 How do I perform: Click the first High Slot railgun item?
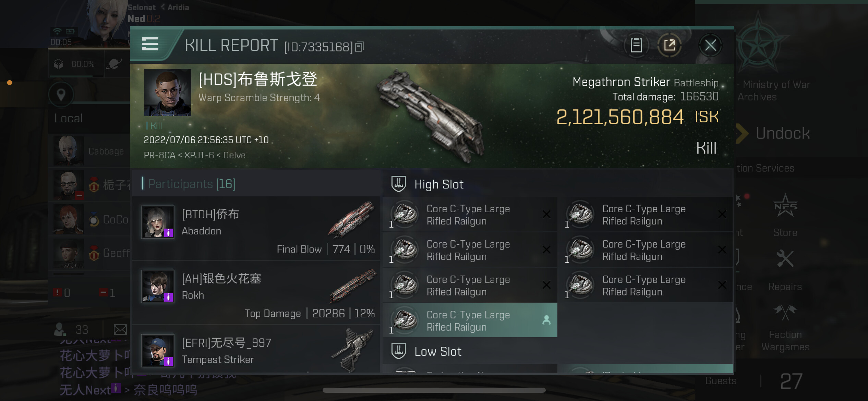(x=470, y=215)
